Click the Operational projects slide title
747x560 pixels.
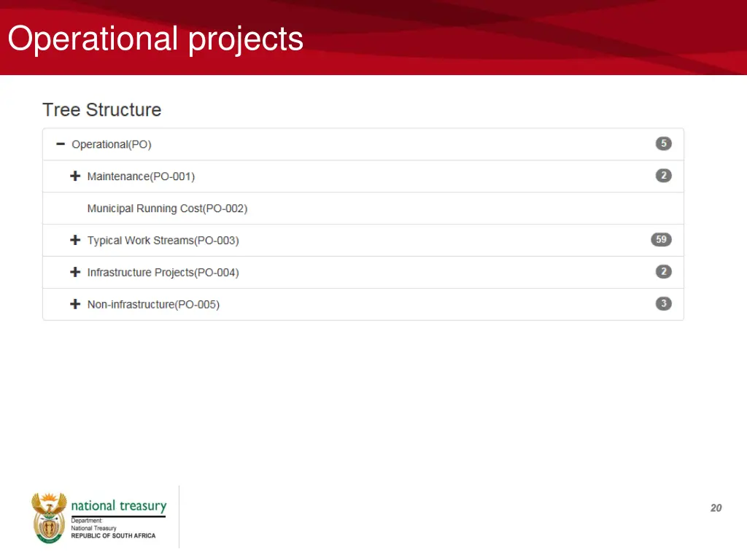coord(155,39)
